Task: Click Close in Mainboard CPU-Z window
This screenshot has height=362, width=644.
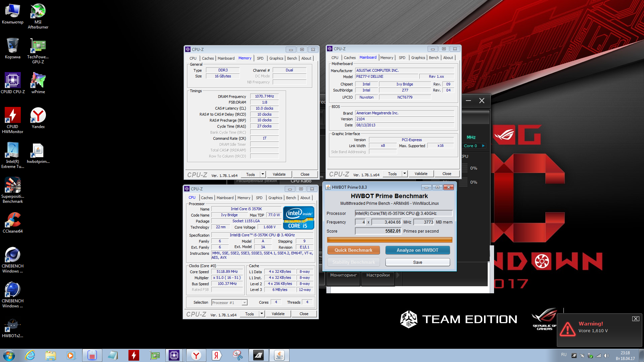Action: (447, 174)
